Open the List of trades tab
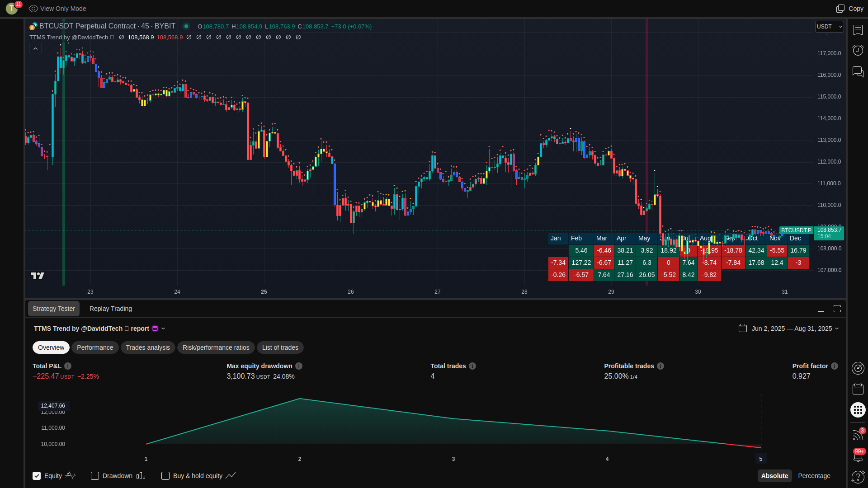The width and height of the screenshot is (868, 488). pos(280,347)
